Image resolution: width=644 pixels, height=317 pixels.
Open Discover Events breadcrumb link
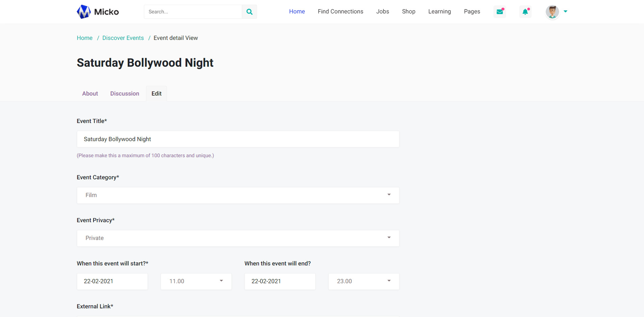123,38
